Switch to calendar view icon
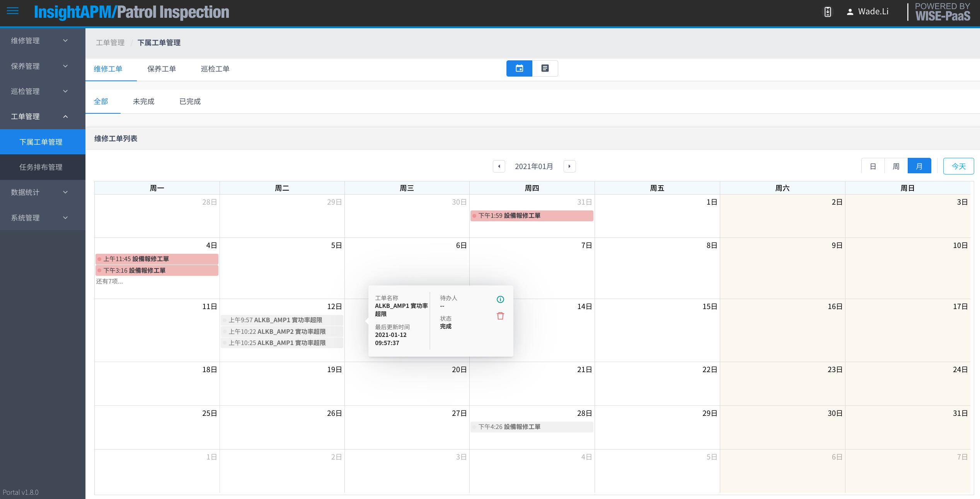The image size is (980, 499). click(x=519, y=68)
